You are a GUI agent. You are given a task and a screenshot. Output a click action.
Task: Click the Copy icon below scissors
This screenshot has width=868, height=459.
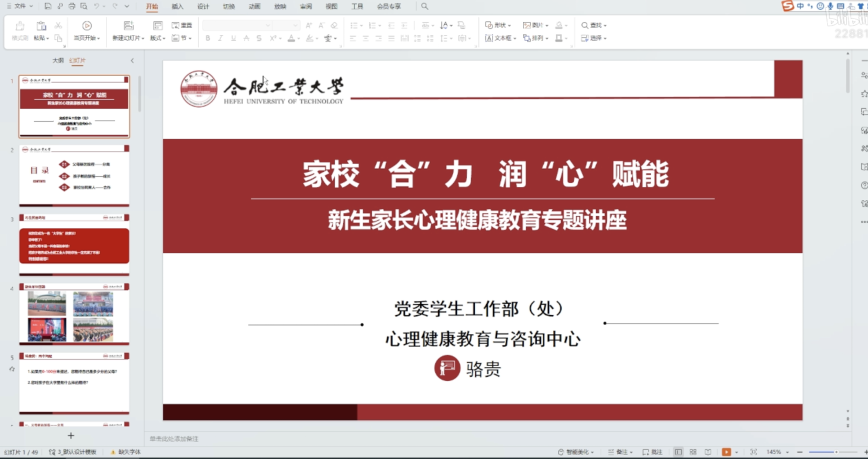58,38
